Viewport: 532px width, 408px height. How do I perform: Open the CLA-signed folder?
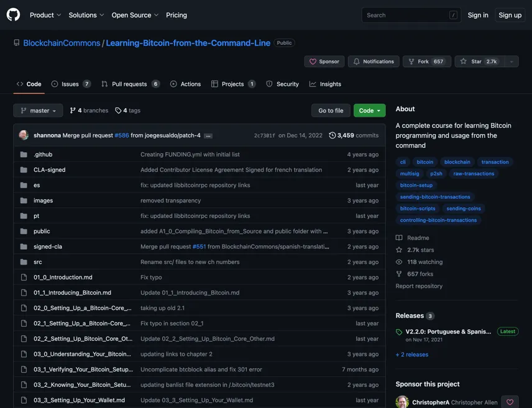50,170
